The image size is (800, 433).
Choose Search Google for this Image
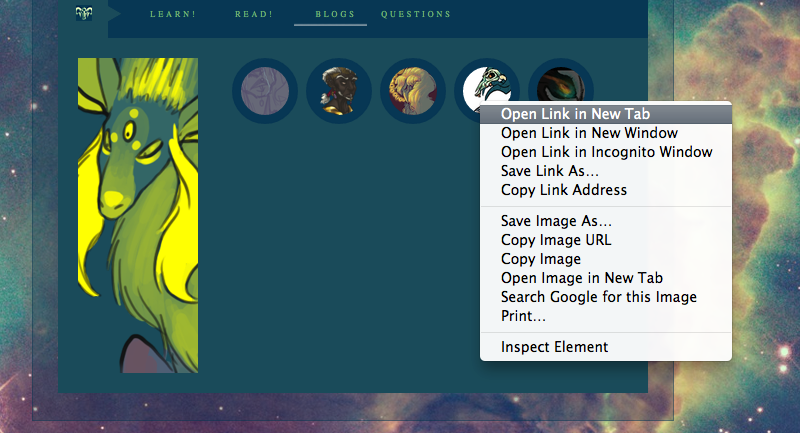pyautogui.click(x=606, y=297)
